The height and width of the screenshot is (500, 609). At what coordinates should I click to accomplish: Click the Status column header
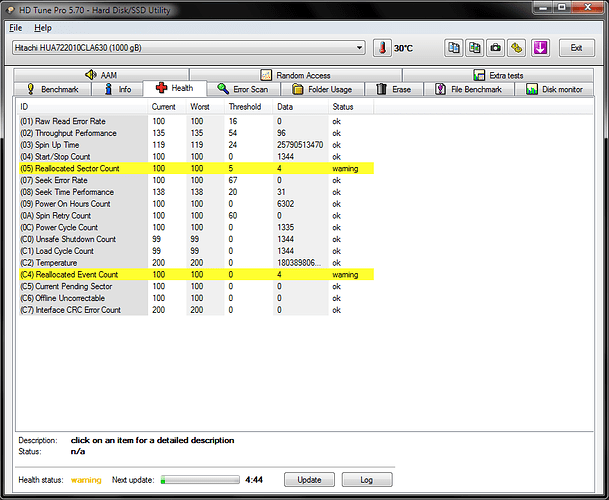click(351, 107)
